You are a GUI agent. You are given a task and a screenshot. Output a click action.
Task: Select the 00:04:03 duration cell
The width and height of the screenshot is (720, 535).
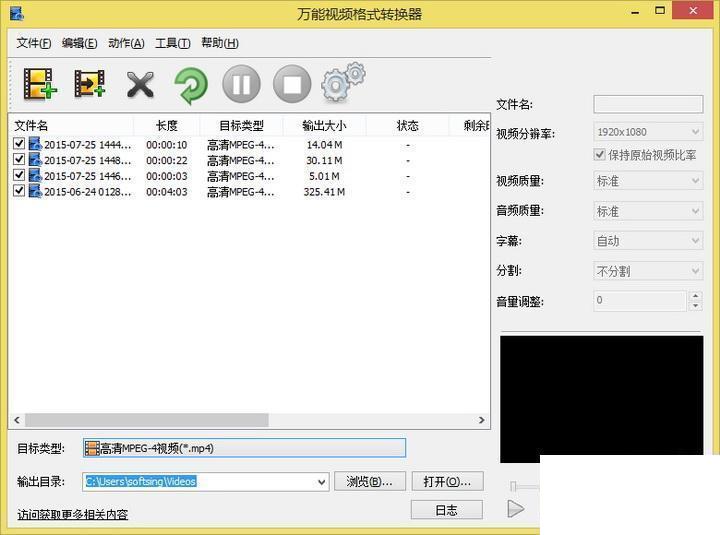pos(167,192)
